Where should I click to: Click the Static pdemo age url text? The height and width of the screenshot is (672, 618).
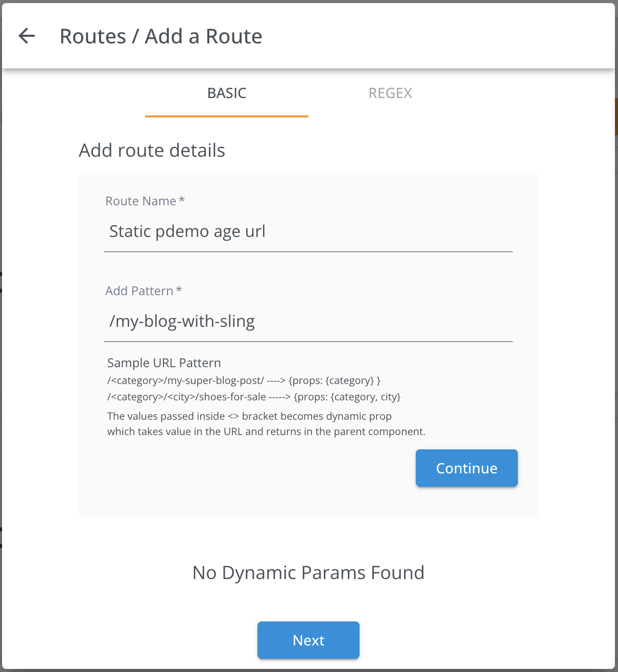pyautogui.click(x=187, y=232)
